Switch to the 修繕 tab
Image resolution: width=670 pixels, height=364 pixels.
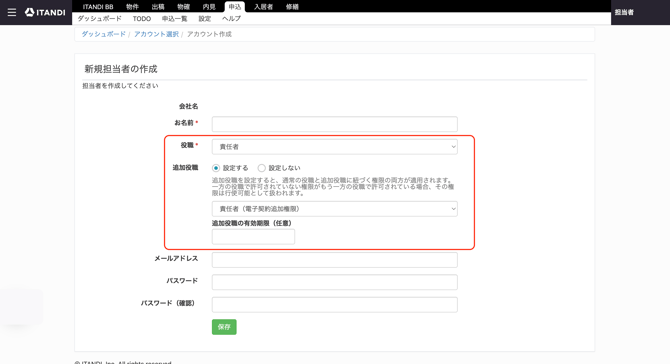(292, 6)
